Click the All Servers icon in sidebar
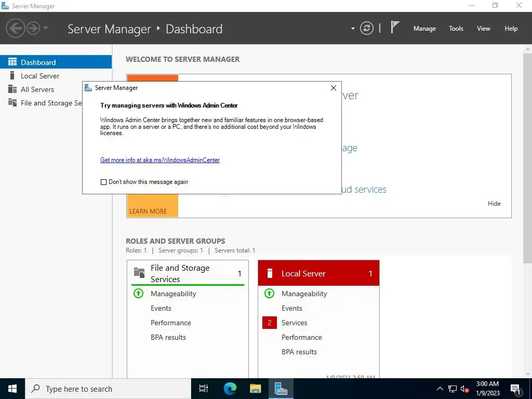 (x=12, y=89)
